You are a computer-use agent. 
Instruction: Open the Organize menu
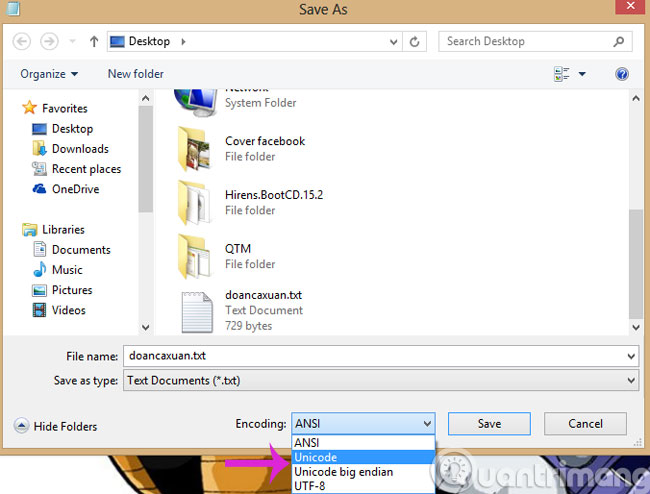click(49, 74)
